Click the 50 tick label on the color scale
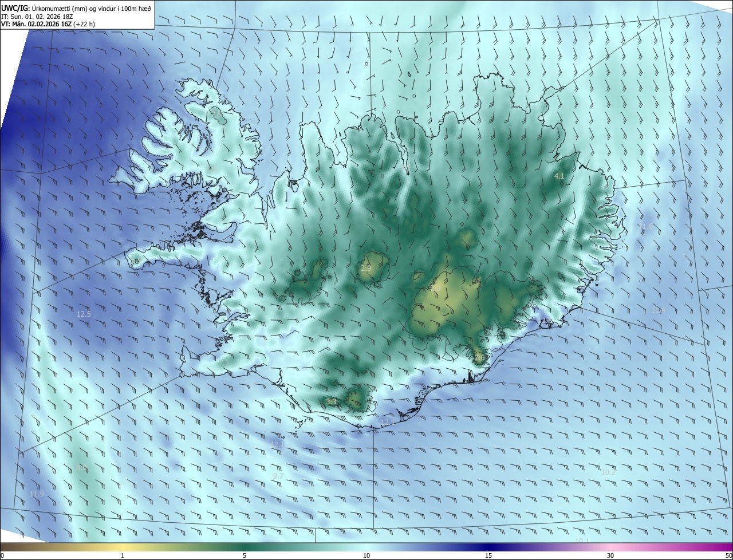Viewport: 733px width, 560px height. tap(728, 555)
